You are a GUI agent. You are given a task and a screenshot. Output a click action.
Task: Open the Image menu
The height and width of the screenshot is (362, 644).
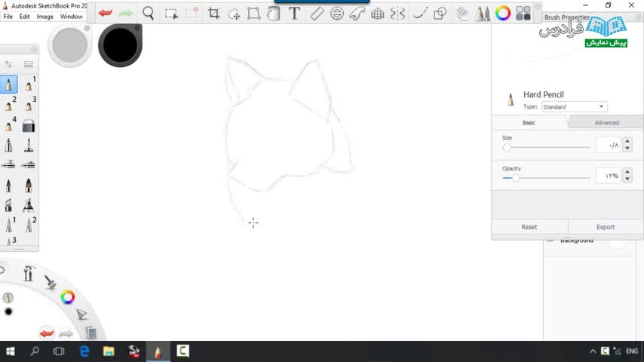44,17
